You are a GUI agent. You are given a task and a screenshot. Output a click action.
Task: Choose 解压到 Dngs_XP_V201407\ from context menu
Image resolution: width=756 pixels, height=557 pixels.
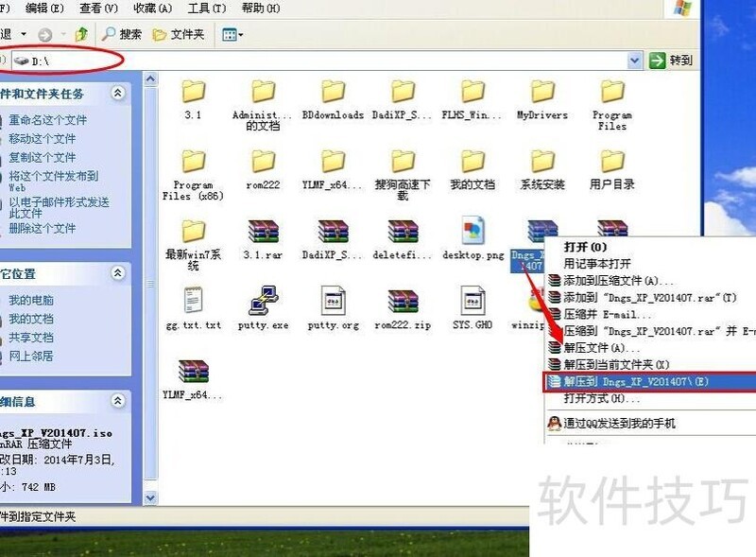point(635,381)
